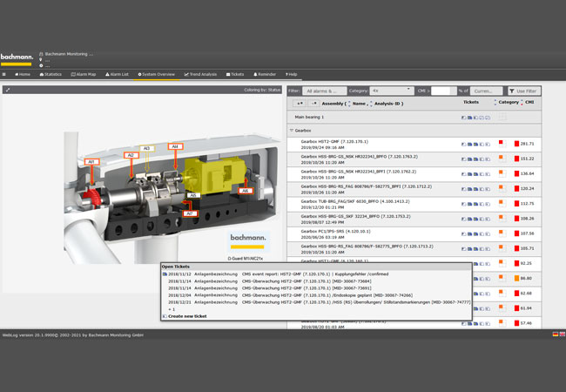This screenshot has width=566, height=392.
Task: Select sensor label A/7 on the turbine
Action: tap(190, 213)
